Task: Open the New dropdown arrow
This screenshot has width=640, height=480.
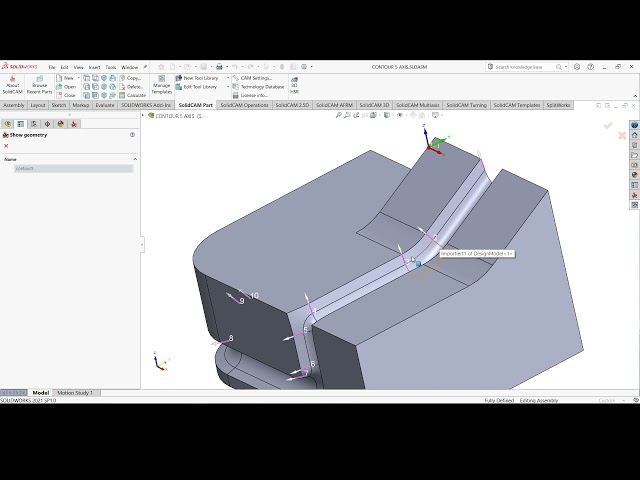Action: click(x=79, y=78)
